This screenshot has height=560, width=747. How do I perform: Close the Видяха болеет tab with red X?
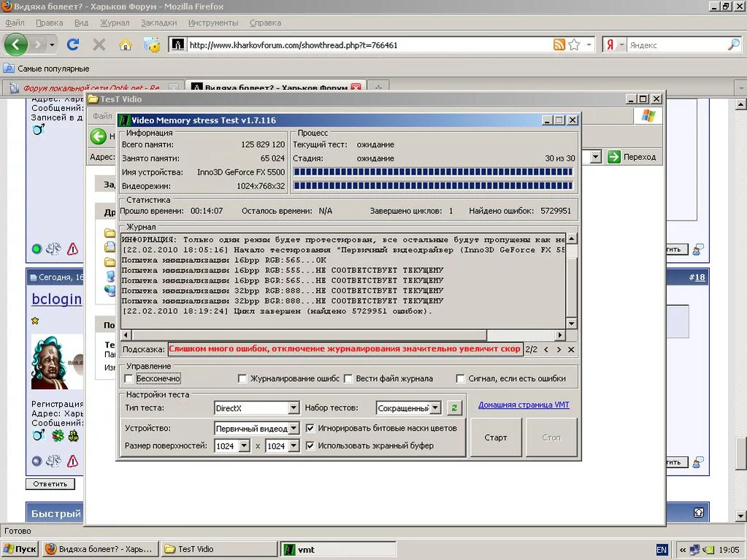click(356, 87)
